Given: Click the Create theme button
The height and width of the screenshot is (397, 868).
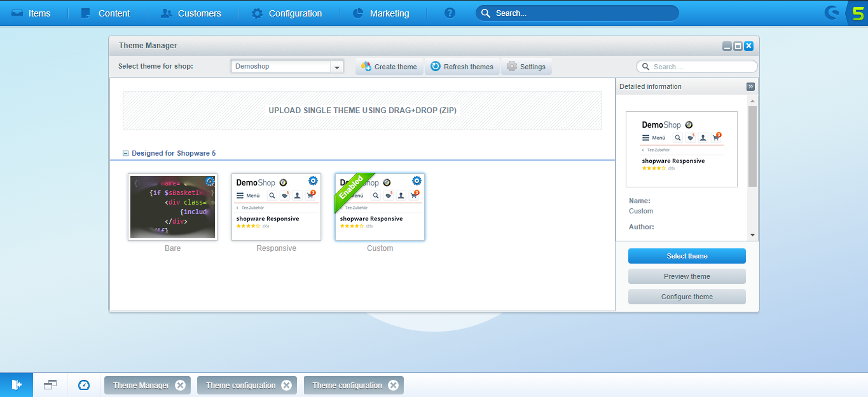Looking at the screenshot, I should coord(389,66).
